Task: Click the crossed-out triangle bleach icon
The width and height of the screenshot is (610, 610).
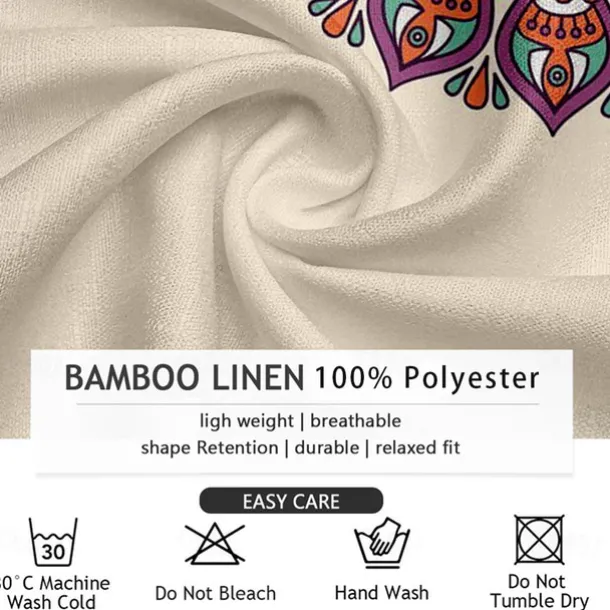Action: pyautogui.click(x=215, y=544)
